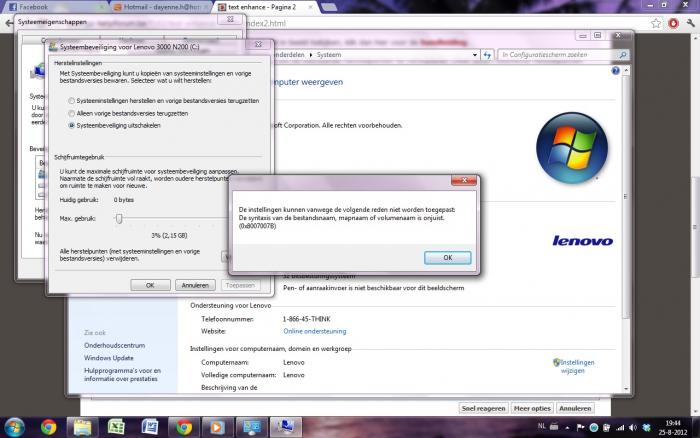This screenshot has height=438, width=700.
Task: Open Windows Update in the left pane
Action: click(108, 358)
